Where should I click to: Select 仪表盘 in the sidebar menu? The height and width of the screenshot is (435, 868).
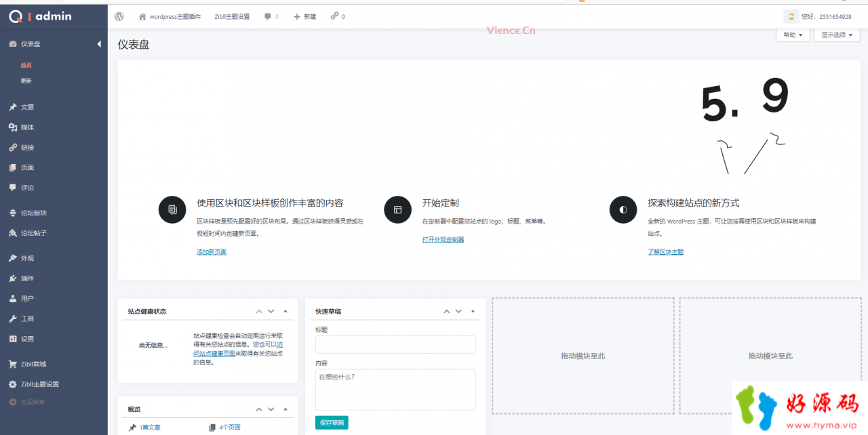click(x=31, y=44)
